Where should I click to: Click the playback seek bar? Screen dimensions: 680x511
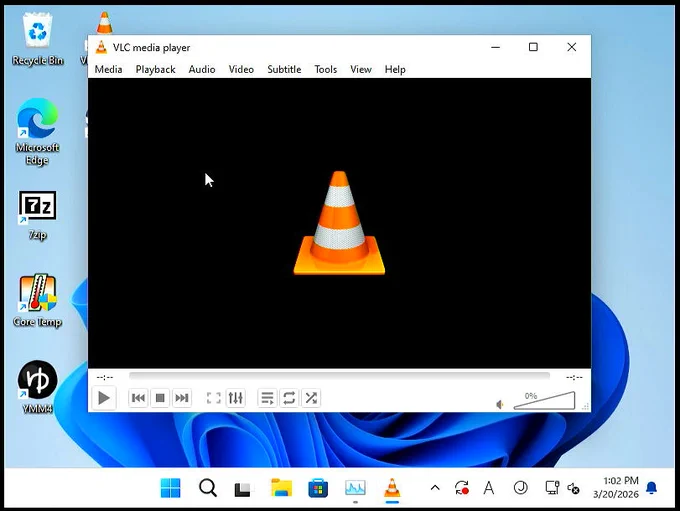tap(339, 376)
